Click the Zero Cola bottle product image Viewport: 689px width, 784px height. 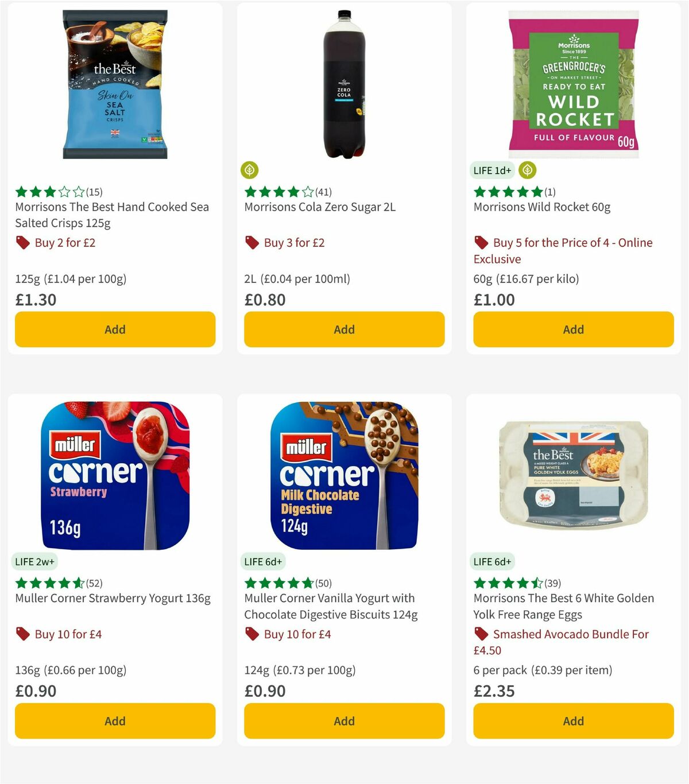pos(343,80)
